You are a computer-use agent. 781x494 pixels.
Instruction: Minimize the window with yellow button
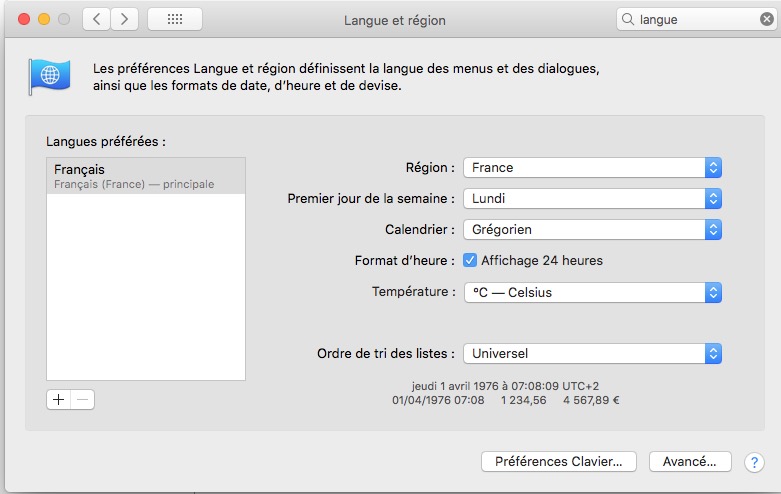(44, 19)
